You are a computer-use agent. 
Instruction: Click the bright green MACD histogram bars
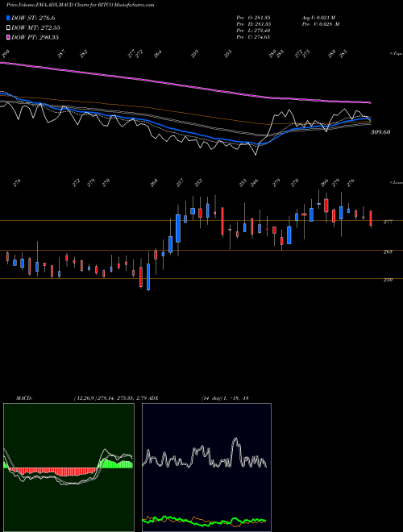[115, 463]
